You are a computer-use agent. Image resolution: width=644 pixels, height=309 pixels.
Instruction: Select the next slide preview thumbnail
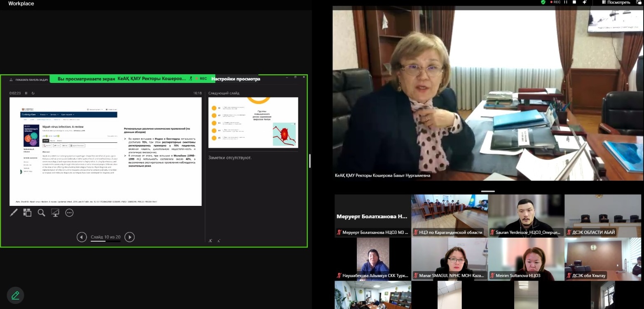pos(253,123)
